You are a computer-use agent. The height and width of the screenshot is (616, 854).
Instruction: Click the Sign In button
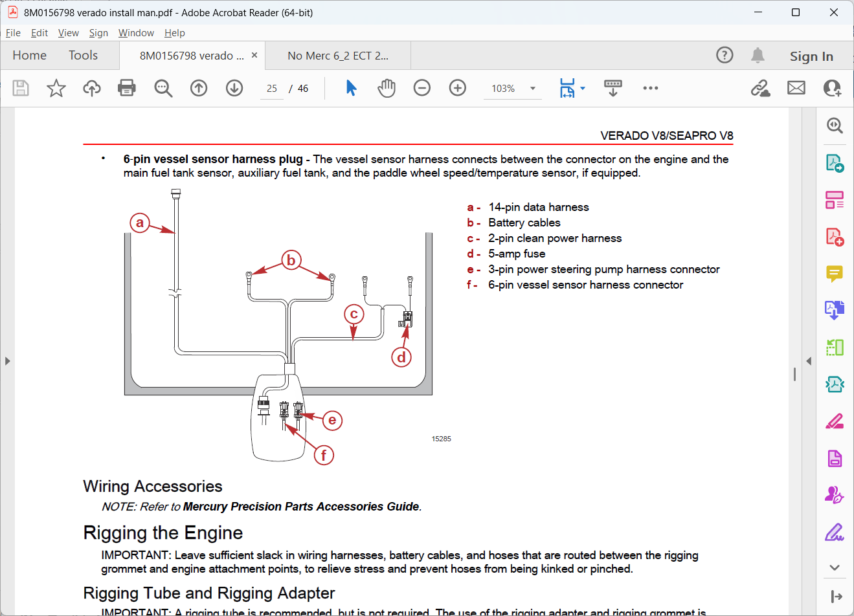click(811, 56)
